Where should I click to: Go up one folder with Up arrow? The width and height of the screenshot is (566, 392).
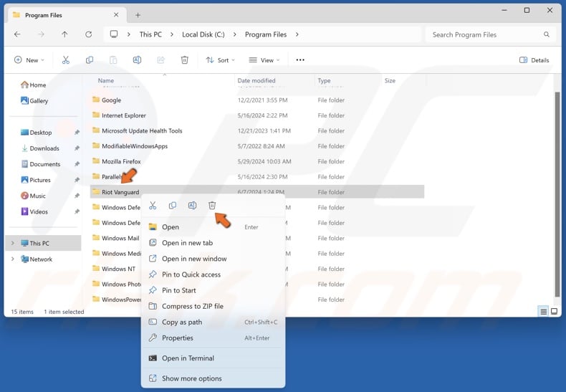coord(64,34)
